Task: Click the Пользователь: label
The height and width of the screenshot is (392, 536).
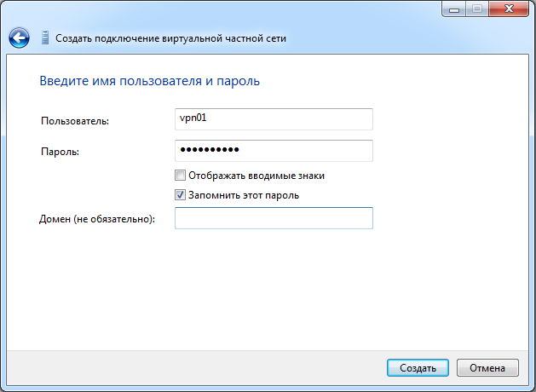Action: [x=75, y=121]
